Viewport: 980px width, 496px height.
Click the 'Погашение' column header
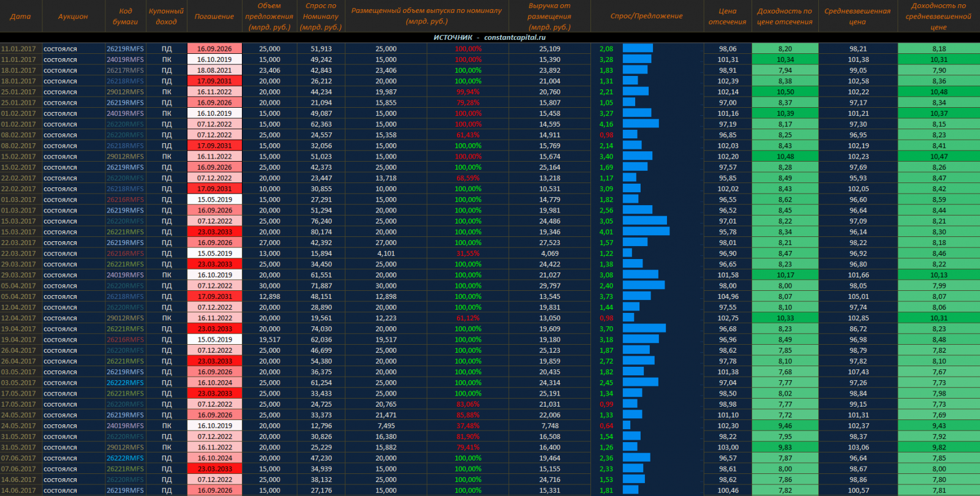tap(214, 17)
